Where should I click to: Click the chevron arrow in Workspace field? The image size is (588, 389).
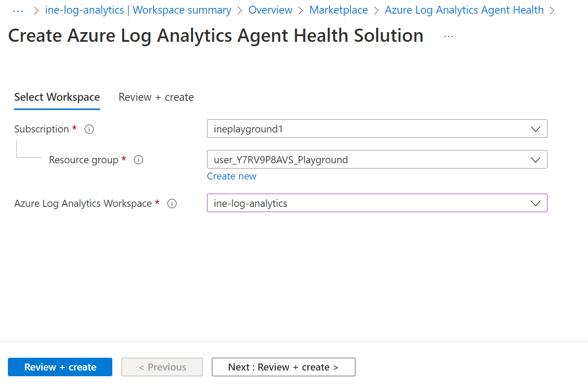pos(536,204)
